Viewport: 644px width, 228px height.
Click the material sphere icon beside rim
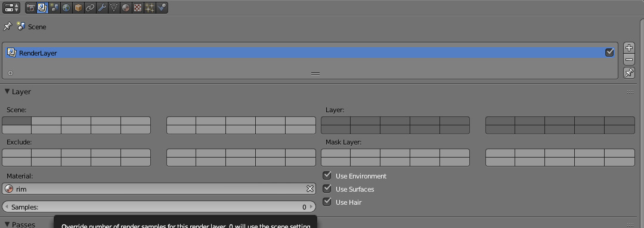(8, 189)
